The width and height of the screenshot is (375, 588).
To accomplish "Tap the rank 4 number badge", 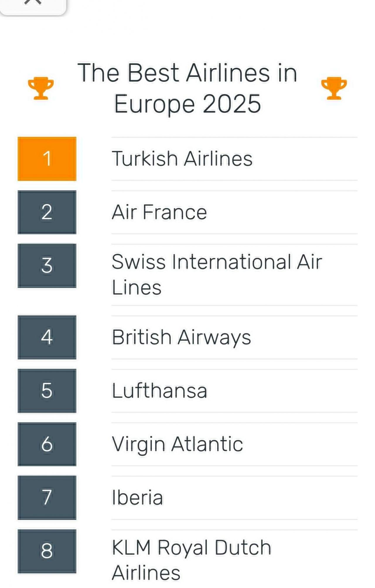I will tap(47, 337).
